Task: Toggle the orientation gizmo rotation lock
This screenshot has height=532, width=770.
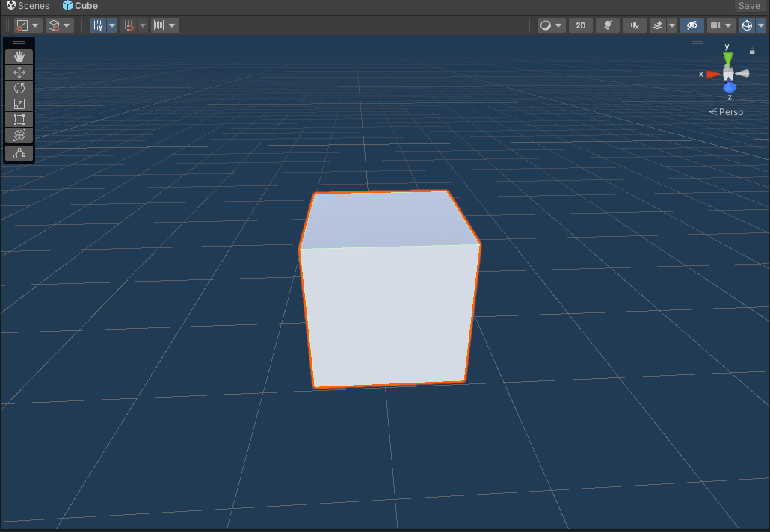Action: pyautogui.click(x=752, y=51)
